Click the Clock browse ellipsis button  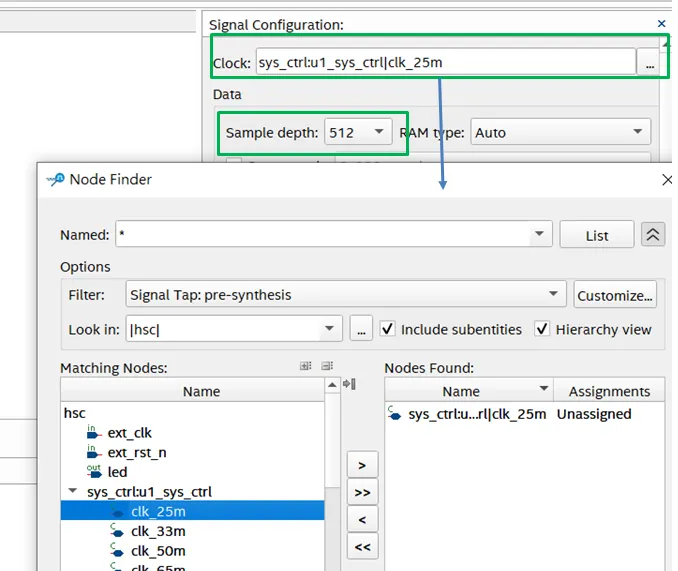tap(649, 62)
